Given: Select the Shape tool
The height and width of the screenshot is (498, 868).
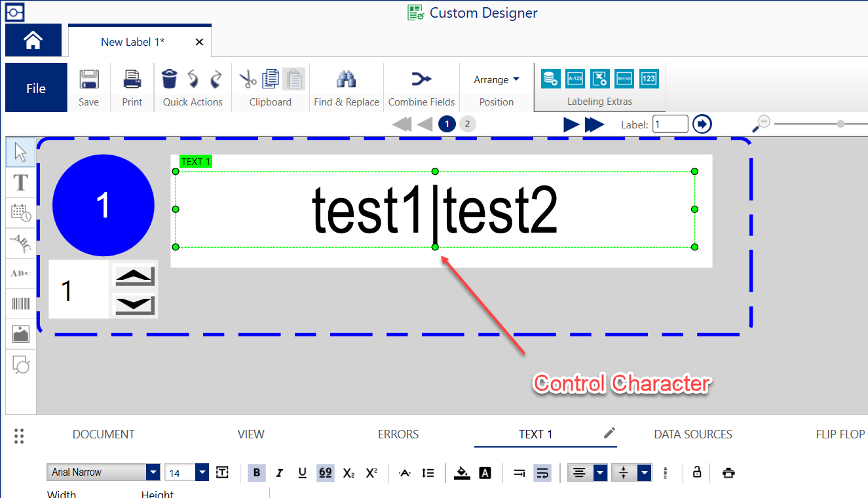Looking at the screenshot, I should 20,365.
